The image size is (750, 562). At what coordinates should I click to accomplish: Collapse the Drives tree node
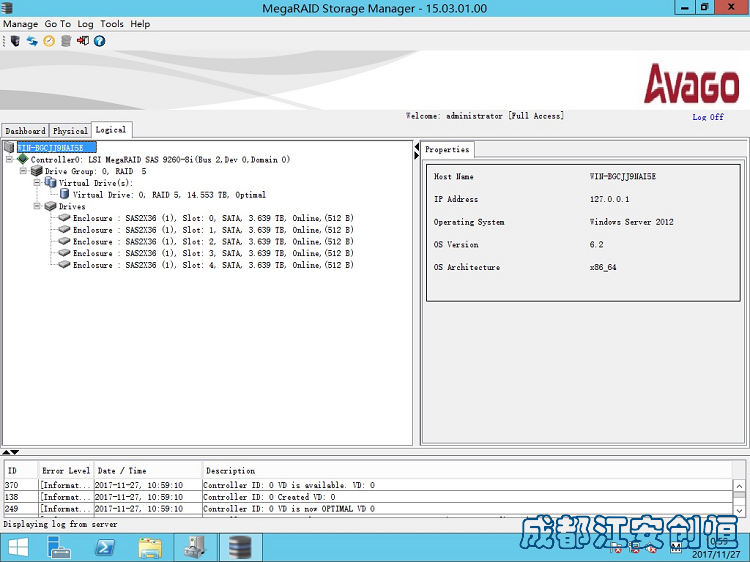37,206
